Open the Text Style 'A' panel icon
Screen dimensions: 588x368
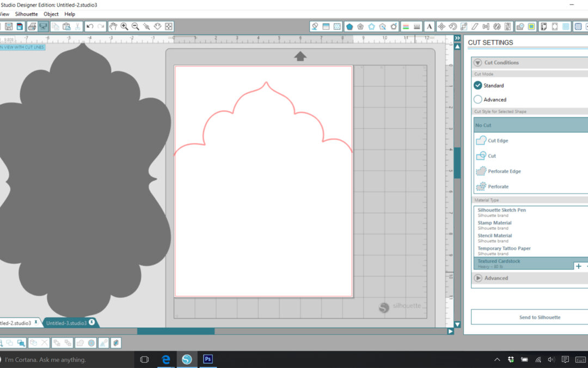point(429,26)
